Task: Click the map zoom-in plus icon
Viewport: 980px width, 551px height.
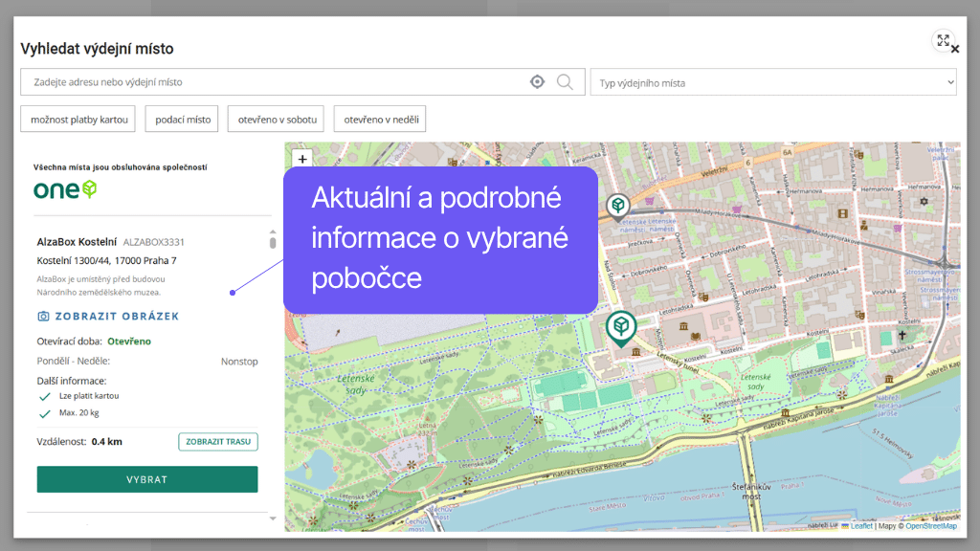Action: [303, 158]
